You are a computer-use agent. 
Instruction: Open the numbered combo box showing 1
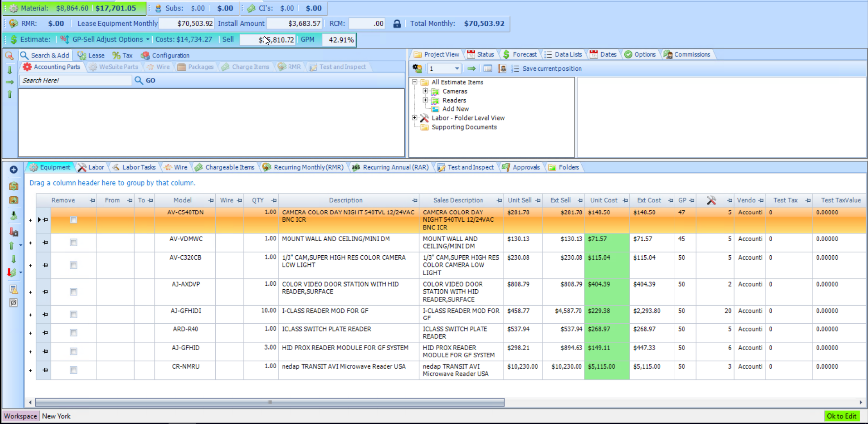click(x=444, y=68)
